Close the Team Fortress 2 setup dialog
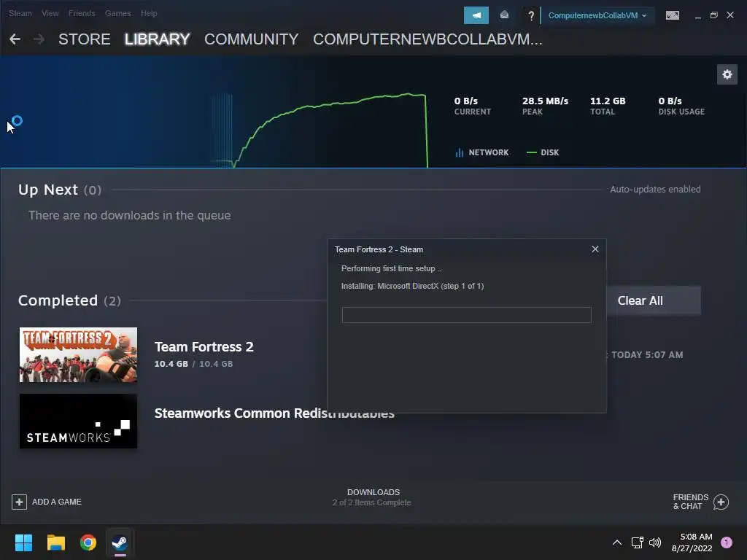This screenshot has height=560, width=747. [x=595, y=249]
